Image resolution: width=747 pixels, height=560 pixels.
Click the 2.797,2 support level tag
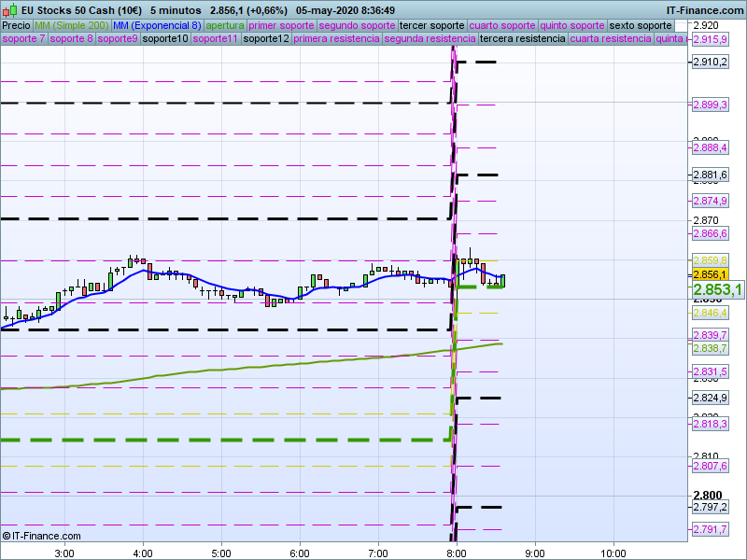tap(710, 507)
